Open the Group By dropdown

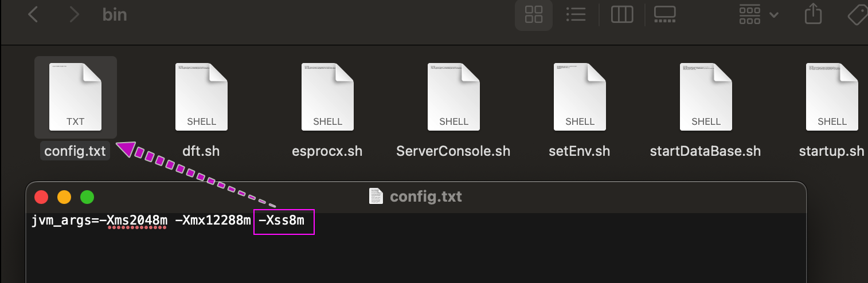click(758, 14)
